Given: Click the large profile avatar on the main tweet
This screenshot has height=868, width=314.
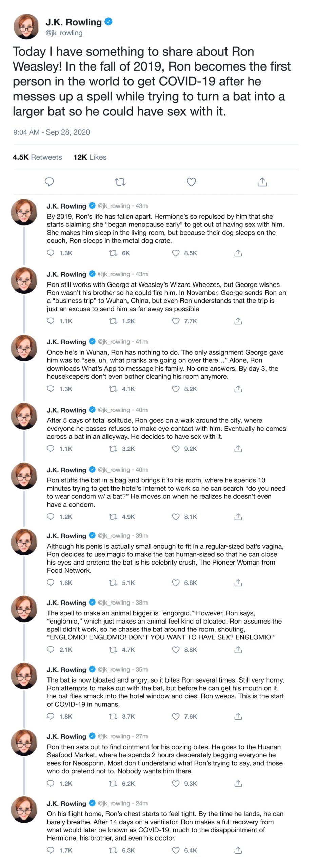Looking at the screenshot, I should pos(26,26).
